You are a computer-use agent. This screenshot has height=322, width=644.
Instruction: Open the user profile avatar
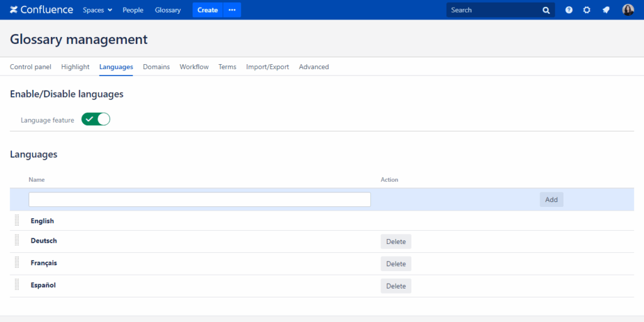(628, 10)
